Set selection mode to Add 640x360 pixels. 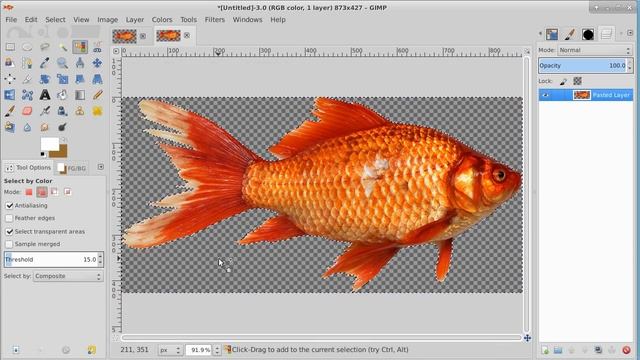tap(42, 192)
